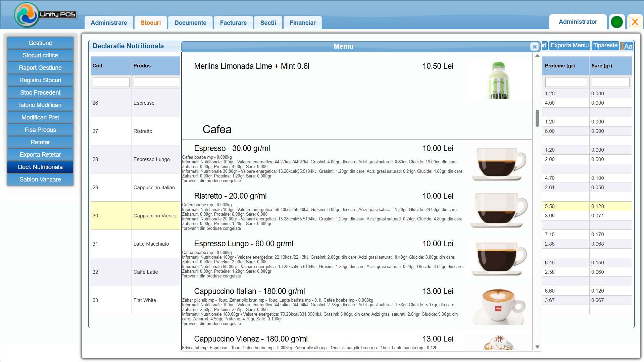Open the Financiar tab
Viewport: 644px width, 362px height.
tap(302, 23)
